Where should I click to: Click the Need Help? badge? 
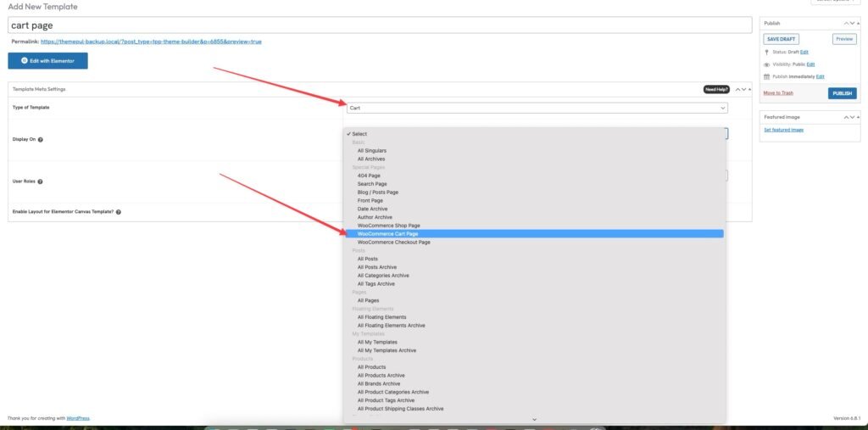point(716,89)
